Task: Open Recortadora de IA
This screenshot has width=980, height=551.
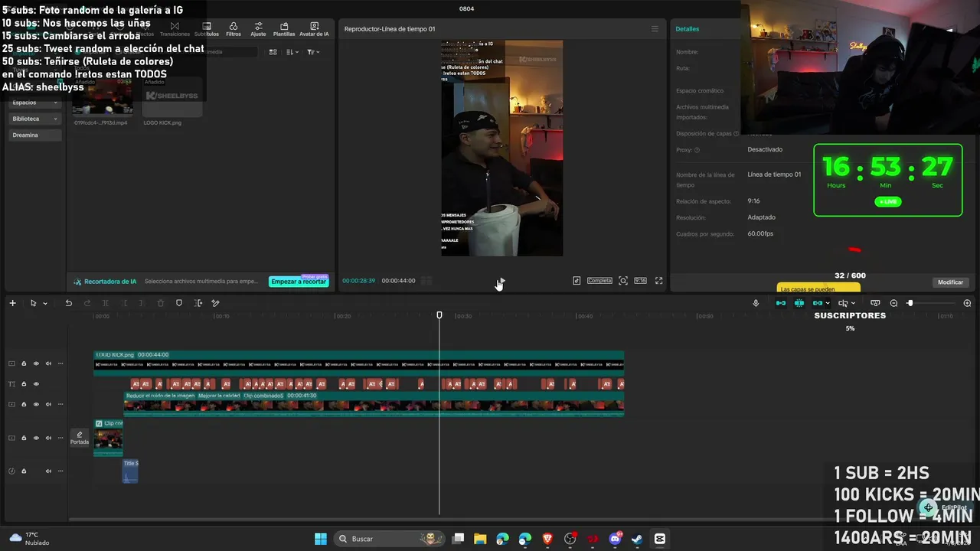Action: [105, 282]
